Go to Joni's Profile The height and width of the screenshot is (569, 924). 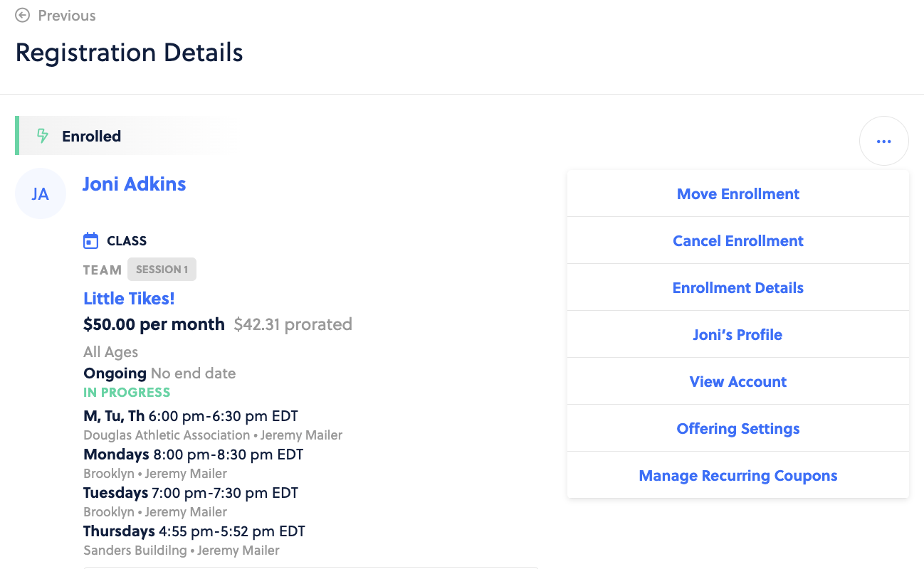(x=738, y=334)
